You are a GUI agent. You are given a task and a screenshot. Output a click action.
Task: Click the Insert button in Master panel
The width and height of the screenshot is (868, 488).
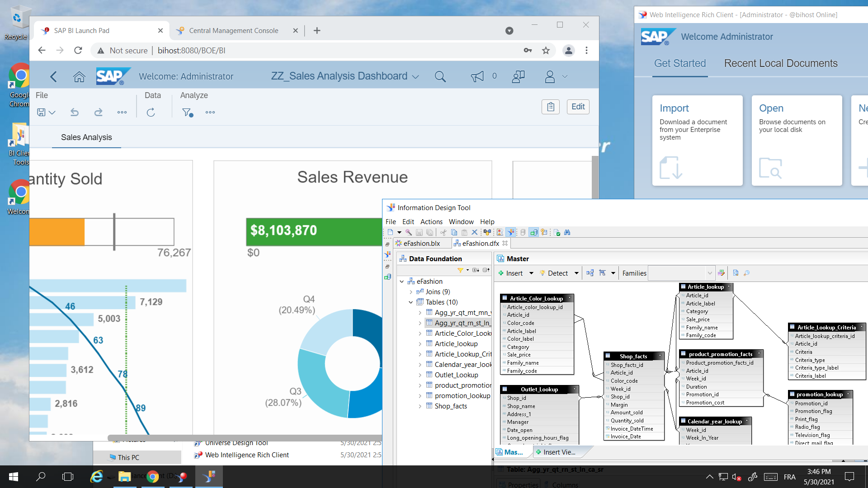[511, 273]
